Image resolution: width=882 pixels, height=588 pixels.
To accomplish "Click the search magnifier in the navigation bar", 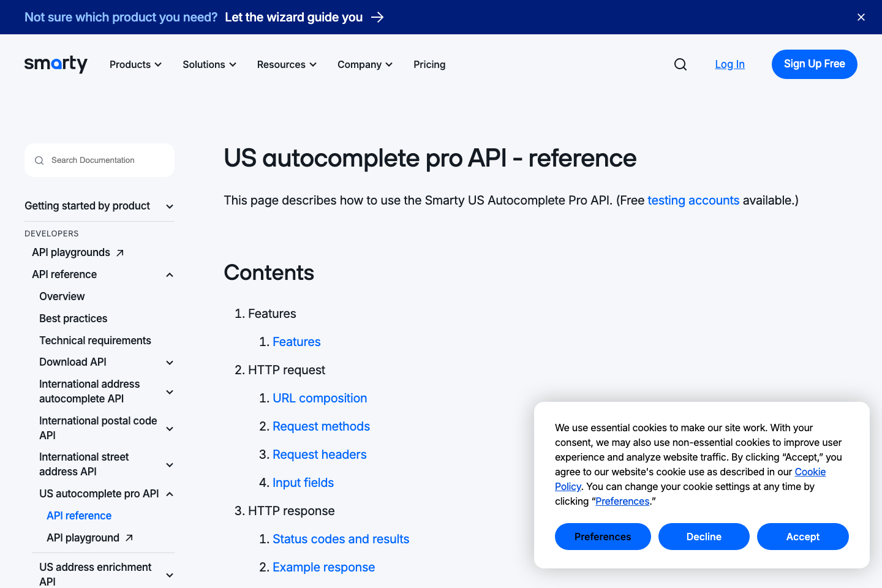I will [680, 64].
